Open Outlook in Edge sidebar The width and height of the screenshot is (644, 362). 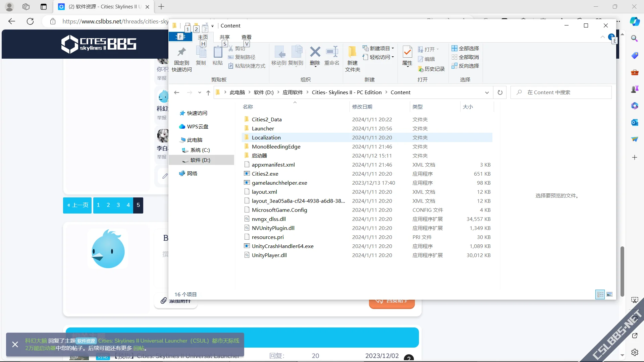(x=635, y=123)
